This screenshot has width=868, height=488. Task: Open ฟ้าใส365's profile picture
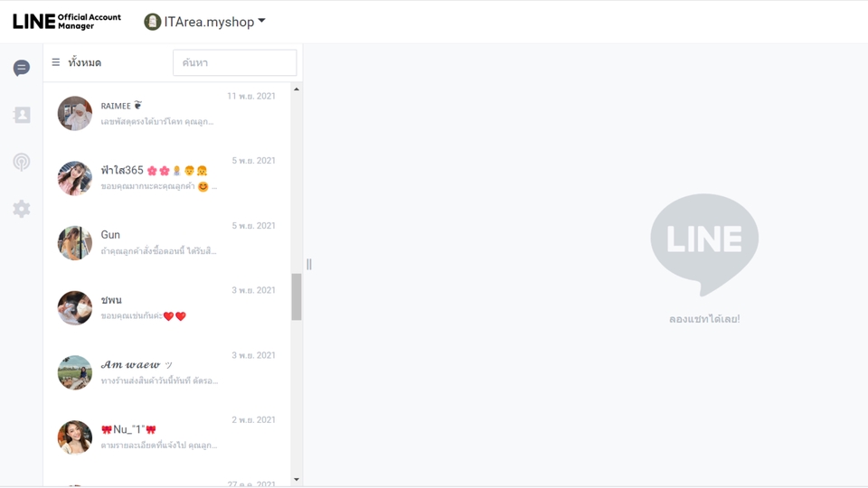pos(75,178)
